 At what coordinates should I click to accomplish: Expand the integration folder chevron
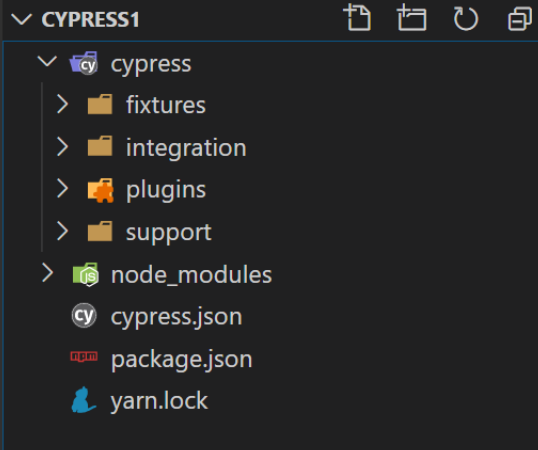tap(62, 147)
